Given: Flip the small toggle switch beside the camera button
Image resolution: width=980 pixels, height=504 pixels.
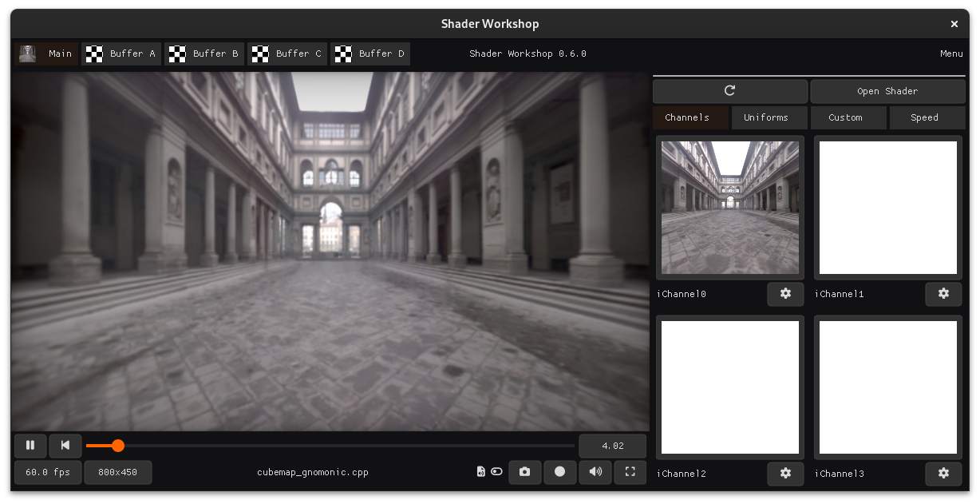Looking at the screenshot, I should coord(497,472).
